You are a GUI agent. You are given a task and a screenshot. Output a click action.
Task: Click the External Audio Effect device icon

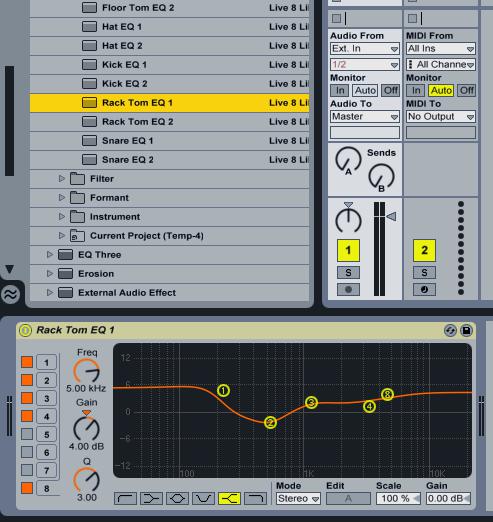[65, 293]
